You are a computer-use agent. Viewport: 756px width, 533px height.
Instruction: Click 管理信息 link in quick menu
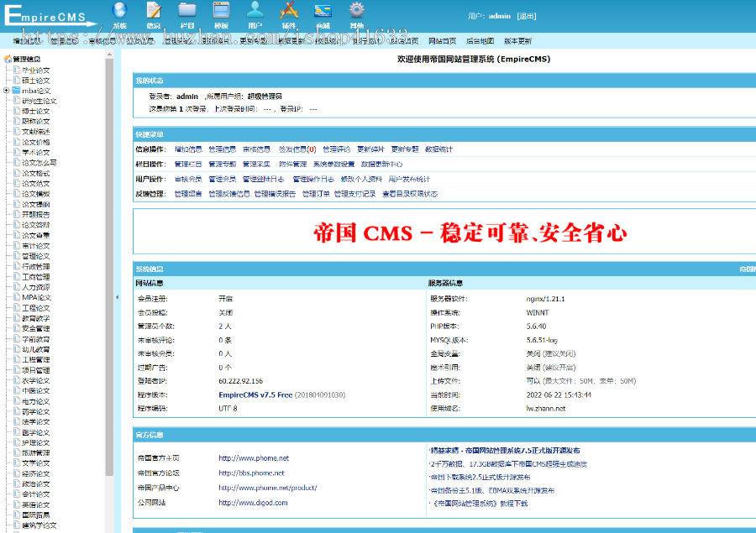pos(223,149)
